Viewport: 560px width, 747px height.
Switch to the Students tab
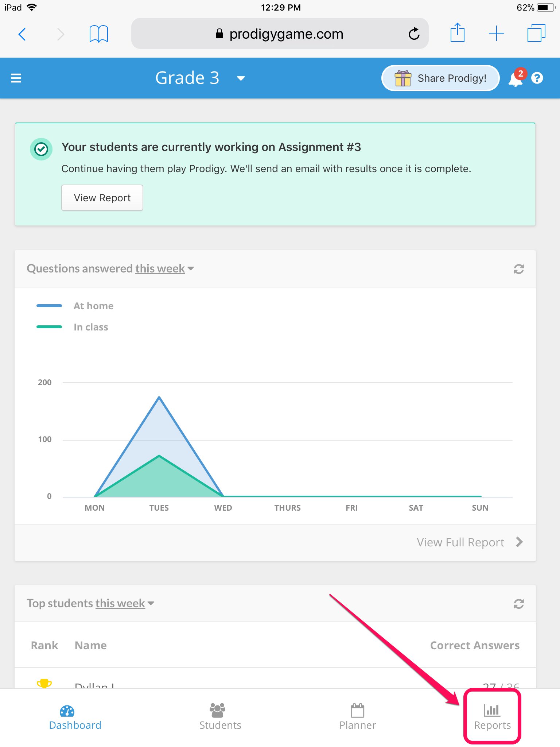click(x=220, y=717)
